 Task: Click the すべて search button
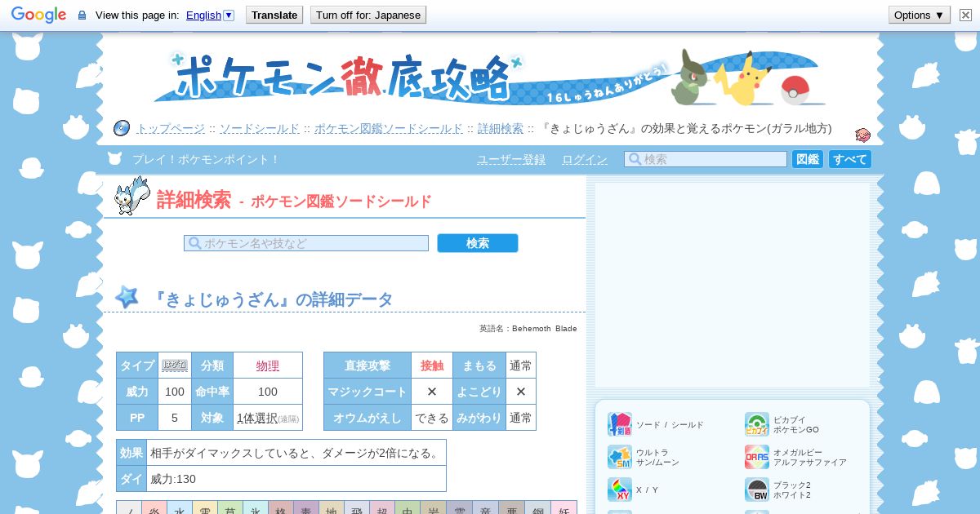tap(850, 159)
